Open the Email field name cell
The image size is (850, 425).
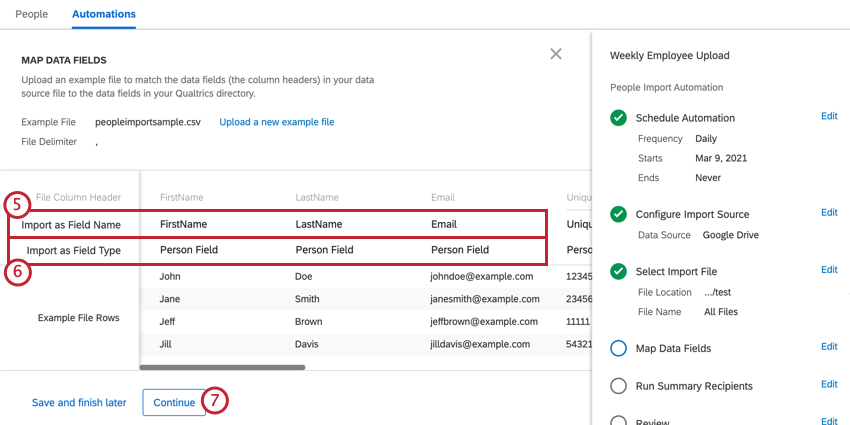click(x=444, y=224)
